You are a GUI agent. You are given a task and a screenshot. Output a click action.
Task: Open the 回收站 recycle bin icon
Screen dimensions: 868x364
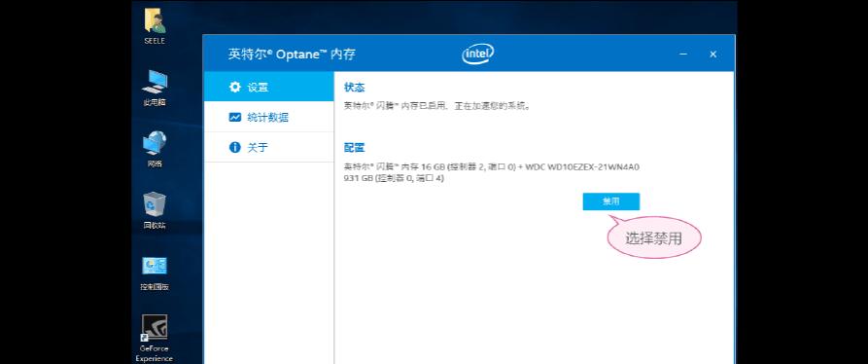point(155,210)
